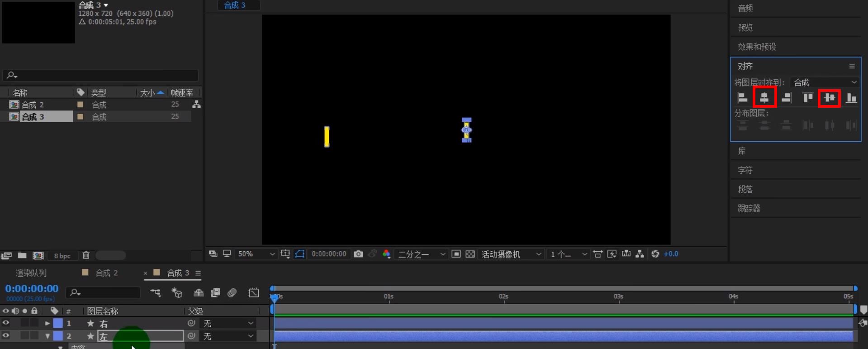Click the new folder icon in project panel
Viewport: 868px width, 349px height.
point(22,256)
